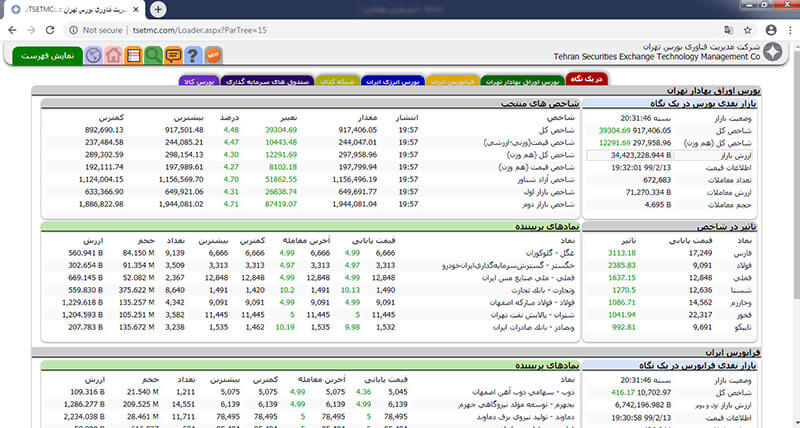Reload the page in Chrome

pos(50,30)
